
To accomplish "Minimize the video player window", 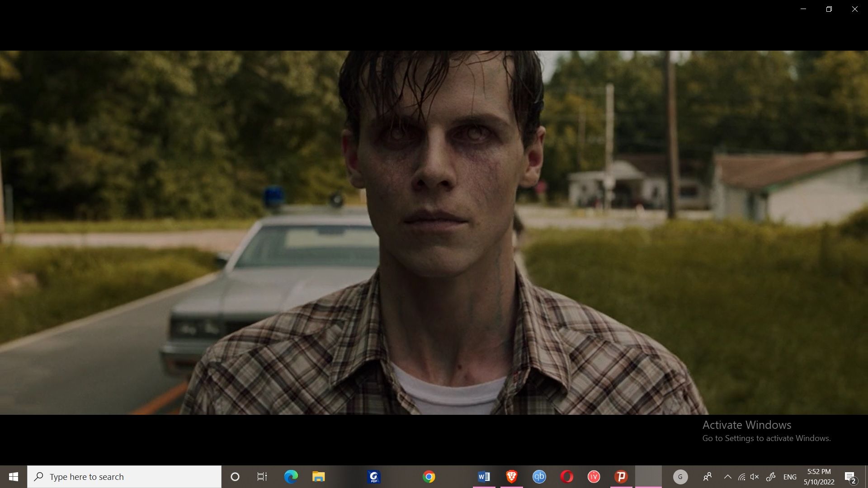I will pyautogui.click(x=803, y=9).
